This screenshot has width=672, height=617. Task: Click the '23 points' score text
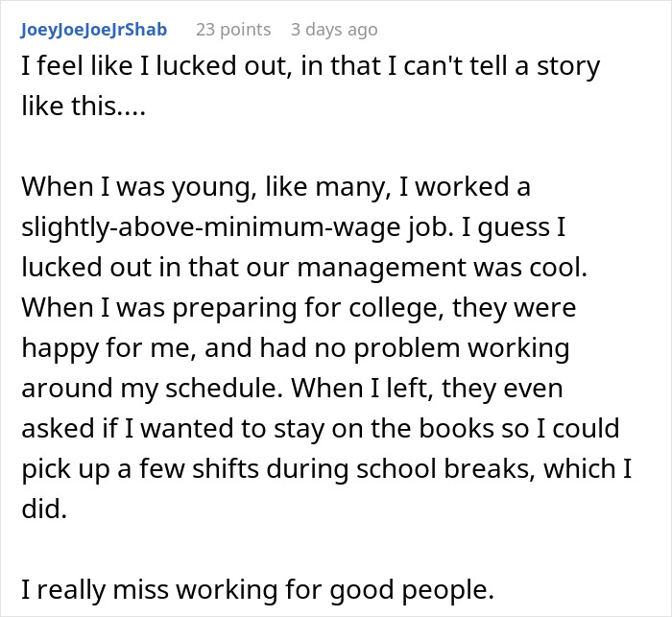(232, 30)
